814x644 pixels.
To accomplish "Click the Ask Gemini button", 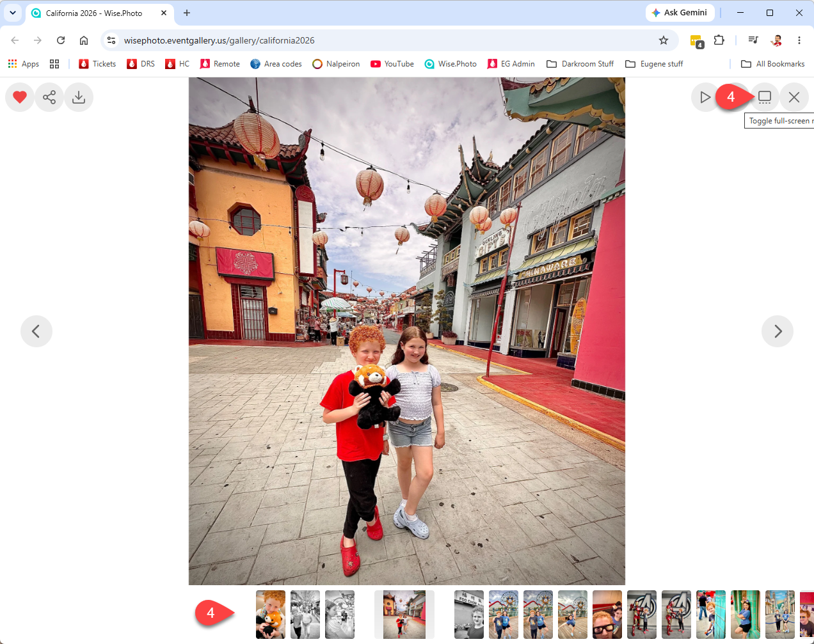I will click(x=680, y=13).
